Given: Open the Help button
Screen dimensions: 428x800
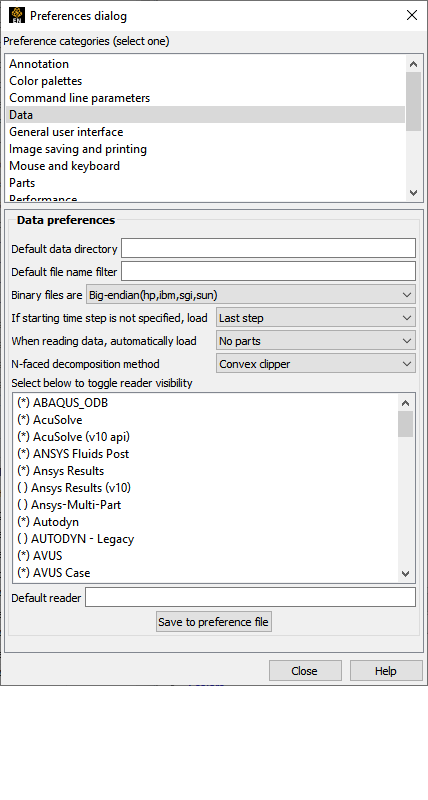Looking at the screenshot, I should tap(386, 671).
